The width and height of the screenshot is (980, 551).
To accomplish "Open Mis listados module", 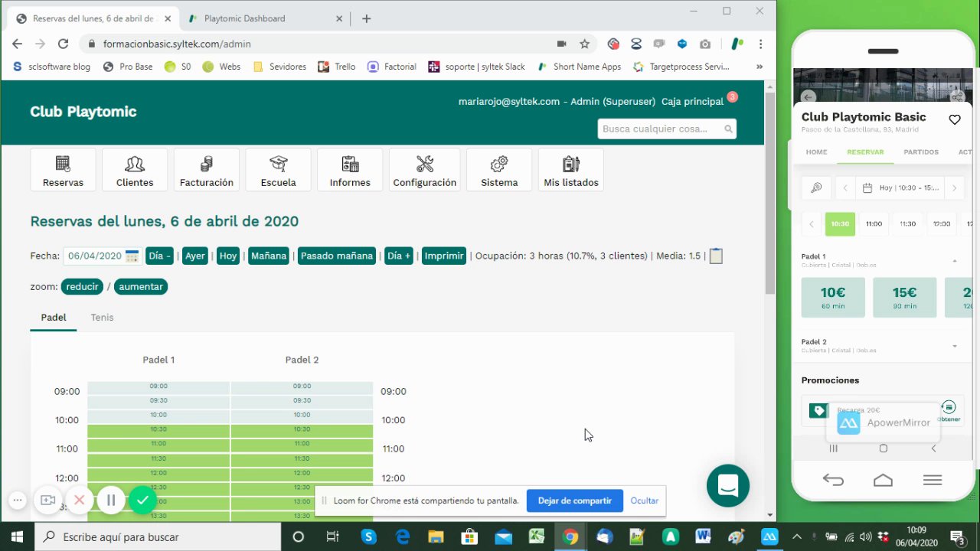I will 571,170.
